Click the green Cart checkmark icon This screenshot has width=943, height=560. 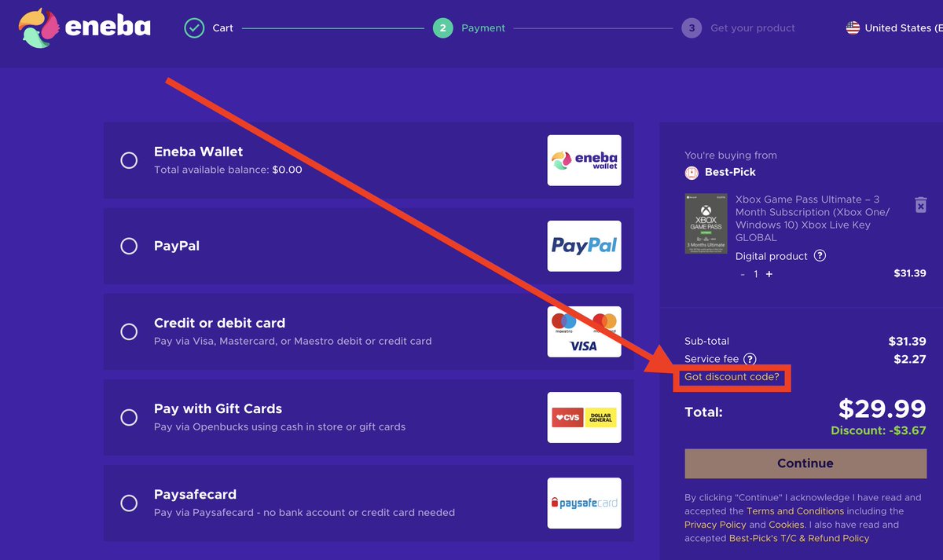click(x=194, y=28)
